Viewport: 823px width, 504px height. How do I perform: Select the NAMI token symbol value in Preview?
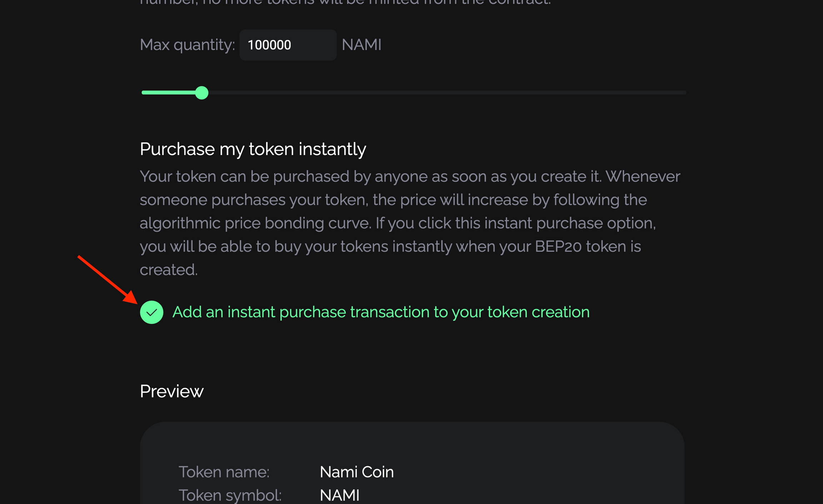point(339,495)
